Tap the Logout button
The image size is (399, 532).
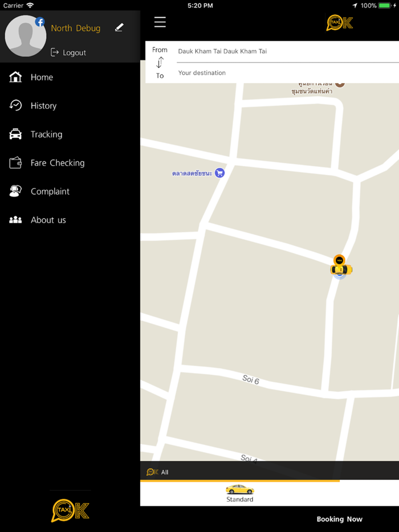pyautogui.click(x=68, y=52)
